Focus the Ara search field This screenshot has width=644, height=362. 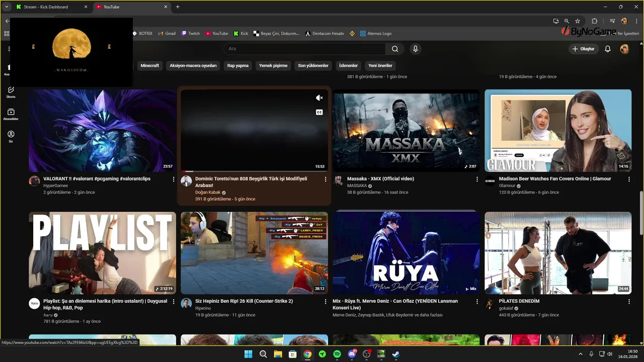[x=304, y=49]
